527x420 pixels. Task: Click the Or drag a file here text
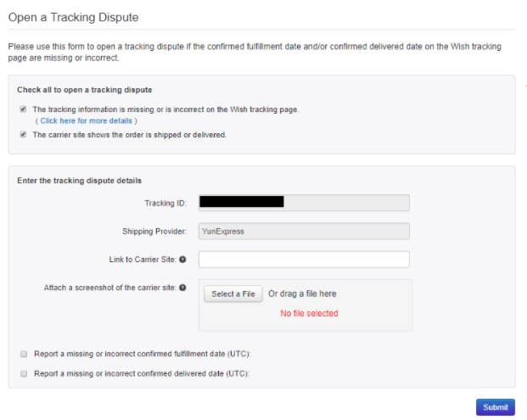coord(302,294)
